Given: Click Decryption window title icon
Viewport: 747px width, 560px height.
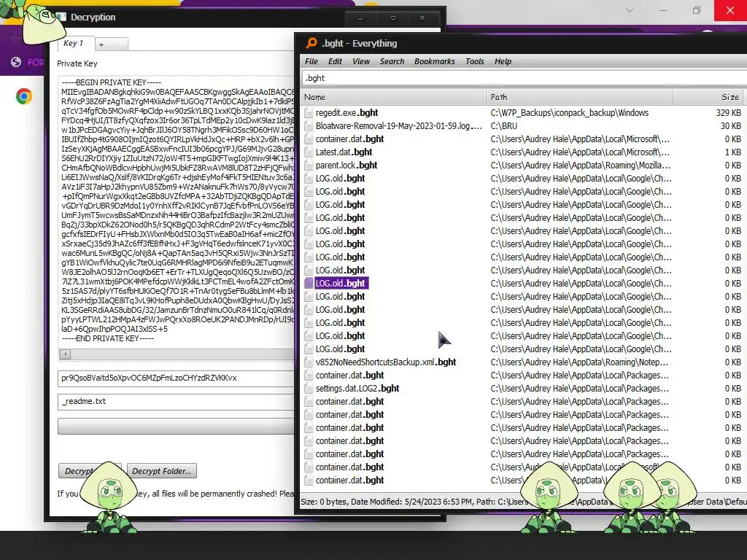Looking at the screenshot, I should (61, 17).
